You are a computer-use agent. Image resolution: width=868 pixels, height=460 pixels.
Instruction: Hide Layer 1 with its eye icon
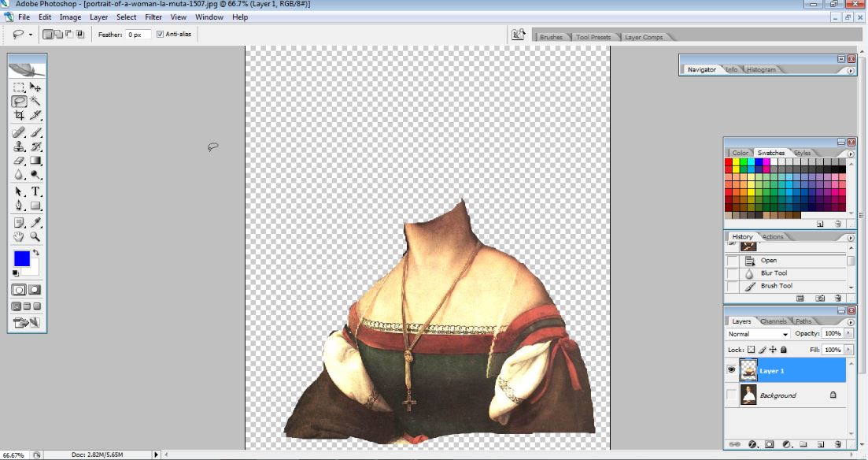tap(731, 370)
